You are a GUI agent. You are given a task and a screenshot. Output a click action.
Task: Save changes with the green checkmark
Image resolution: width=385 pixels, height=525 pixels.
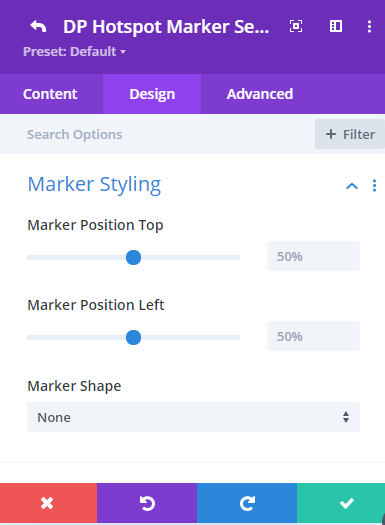(x=341, y=503)
